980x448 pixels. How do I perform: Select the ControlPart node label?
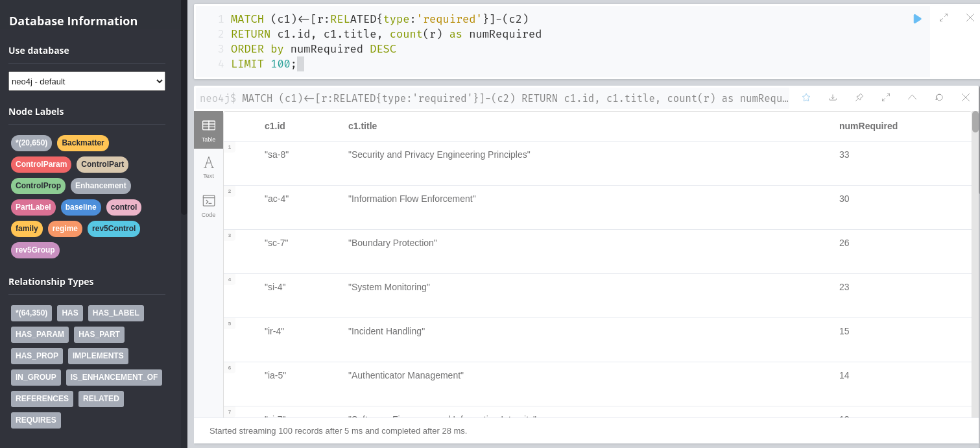point(102,164)
